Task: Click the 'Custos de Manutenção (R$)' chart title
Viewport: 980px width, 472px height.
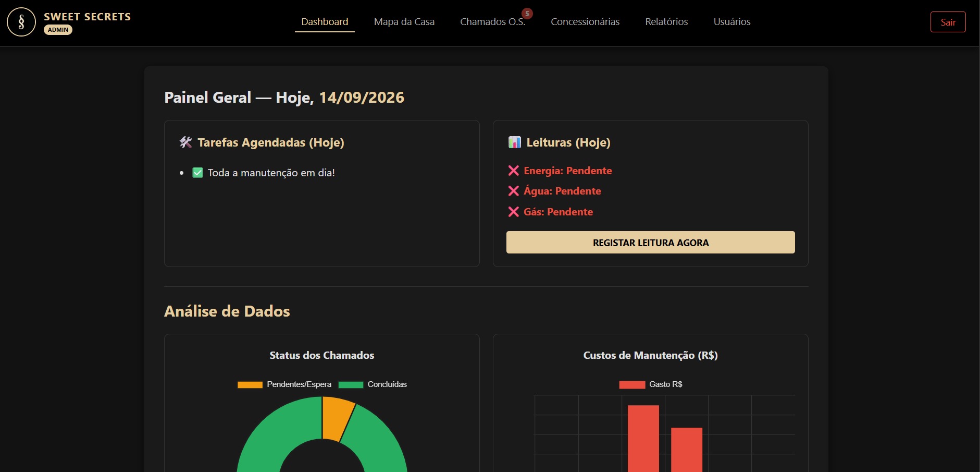Action: [x=651, y=355]
